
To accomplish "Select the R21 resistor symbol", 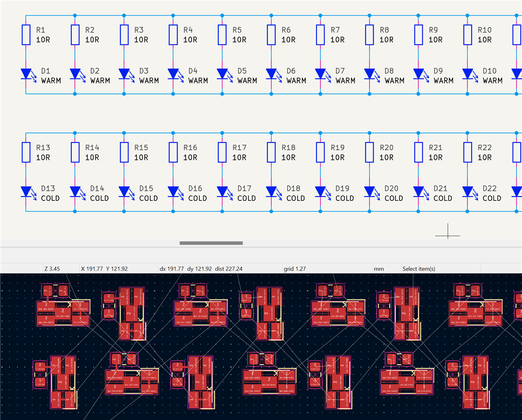I will pos(419,152).
